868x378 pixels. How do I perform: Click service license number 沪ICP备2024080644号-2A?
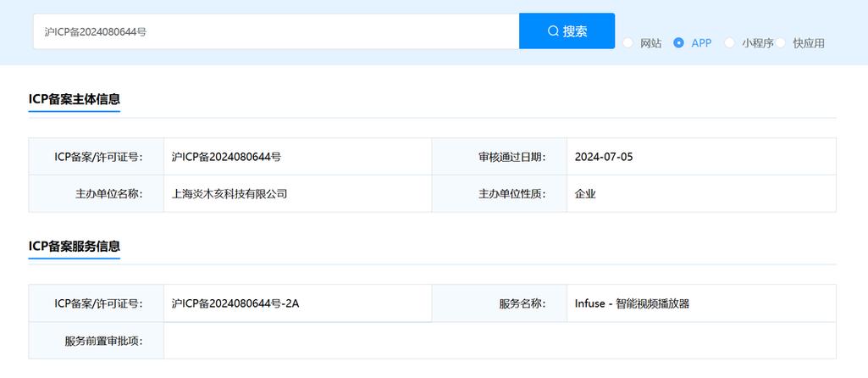235,303
